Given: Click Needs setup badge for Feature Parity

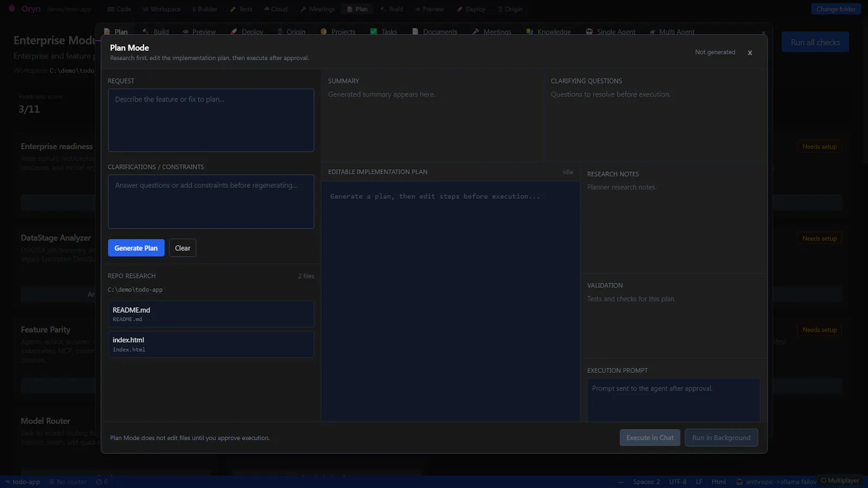Looking at the screenshot, I should coord(819,329).
